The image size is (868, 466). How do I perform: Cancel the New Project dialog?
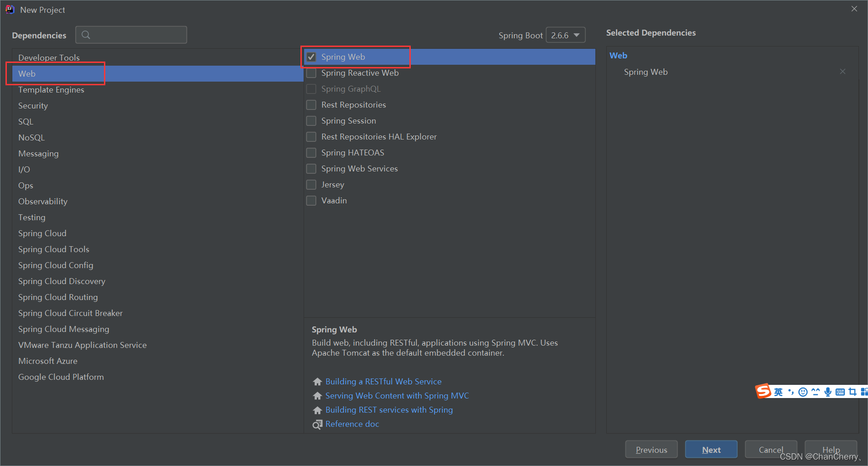[771, 450]
